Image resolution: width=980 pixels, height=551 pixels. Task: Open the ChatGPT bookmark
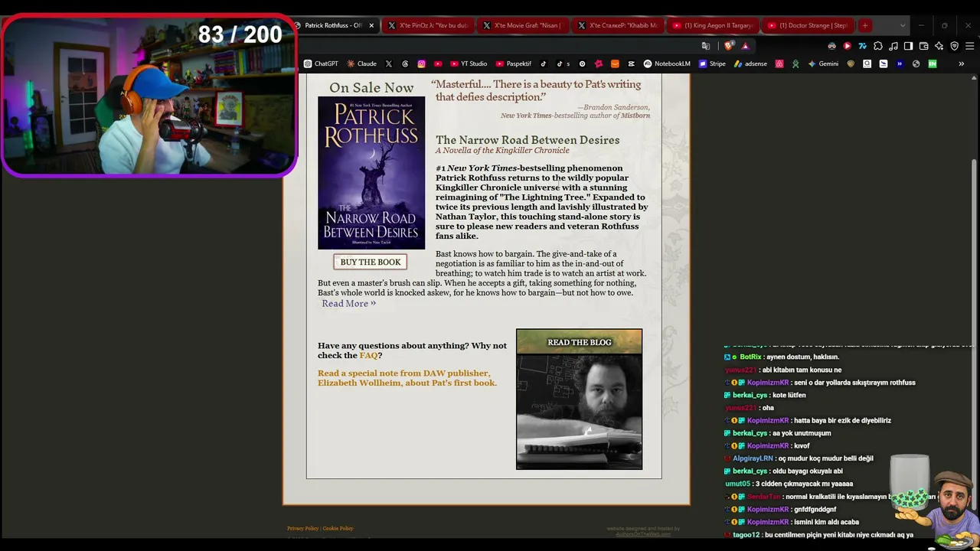[321, 64]
